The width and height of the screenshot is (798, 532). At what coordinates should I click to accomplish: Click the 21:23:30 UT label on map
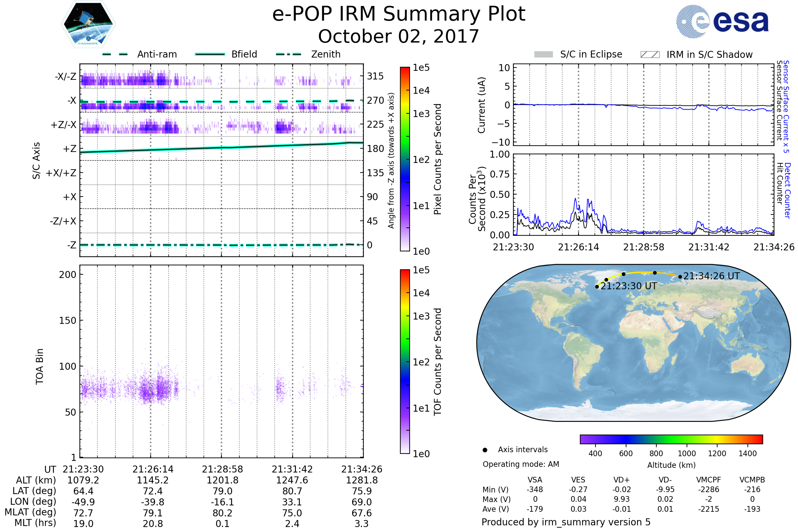click(629, 286)
